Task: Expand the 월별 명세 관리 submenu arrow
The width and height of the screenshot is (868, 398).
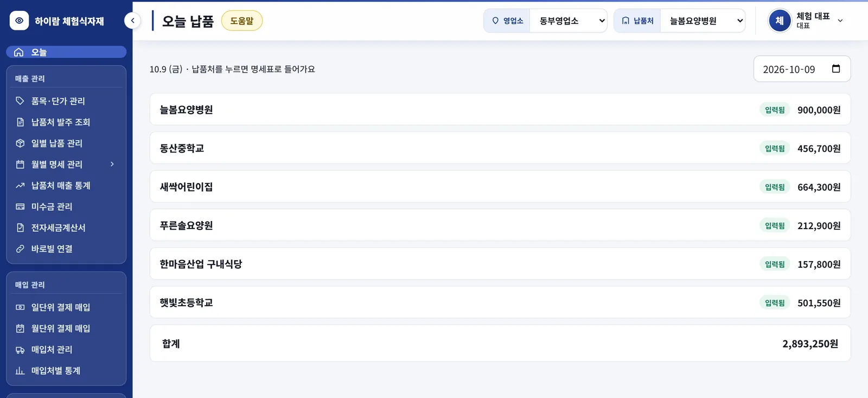Action: tap(112, 164)
